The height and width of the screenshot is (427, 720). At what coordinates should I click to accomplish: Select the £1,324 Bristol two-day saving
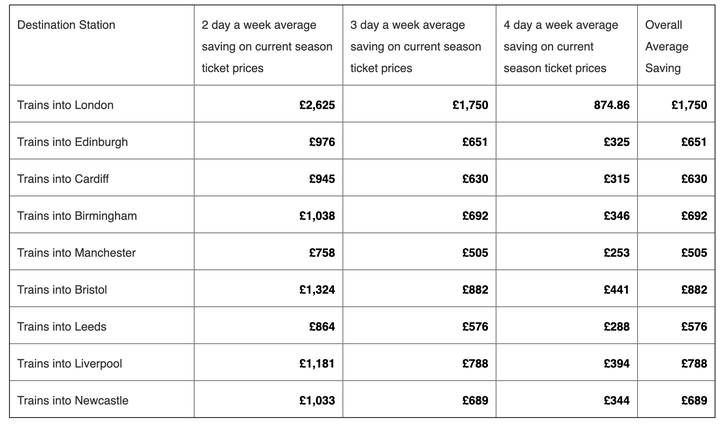317,290
